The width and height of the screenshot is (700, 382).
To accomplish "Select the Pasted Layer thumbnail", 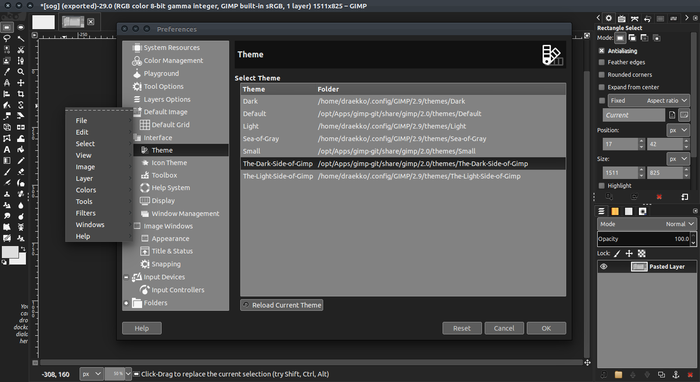I will [639, 266].
